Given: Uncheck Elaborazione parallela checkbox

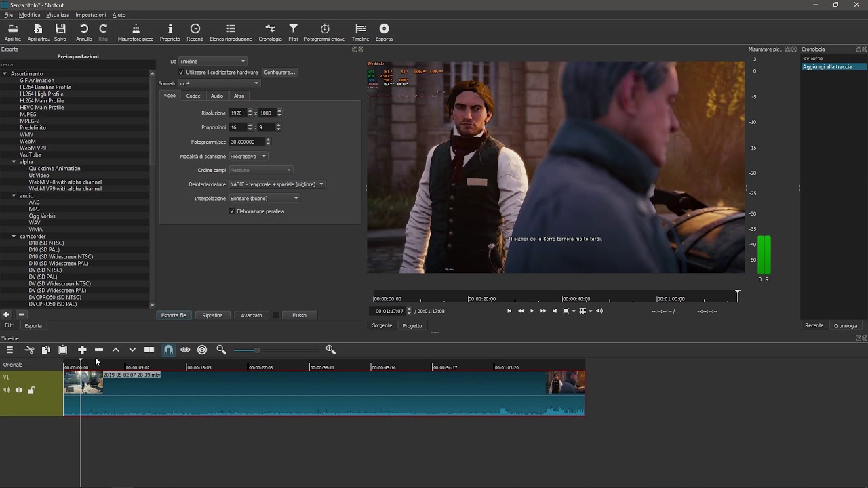Looking at the screenshot, I should coord(232,211).
